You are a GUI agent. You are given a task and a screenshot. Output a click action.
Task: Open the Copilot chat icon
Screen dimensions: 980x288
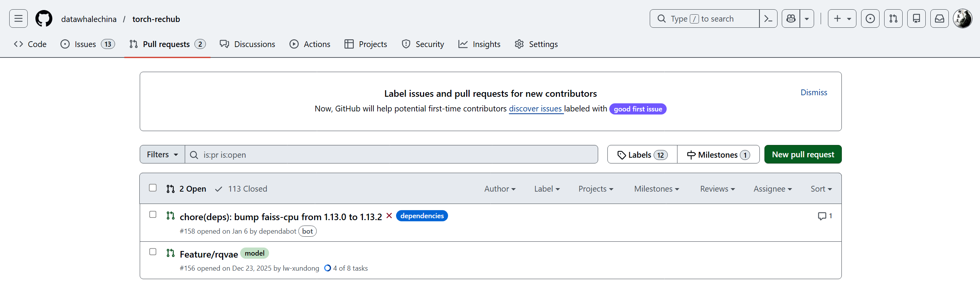[791, 19]
